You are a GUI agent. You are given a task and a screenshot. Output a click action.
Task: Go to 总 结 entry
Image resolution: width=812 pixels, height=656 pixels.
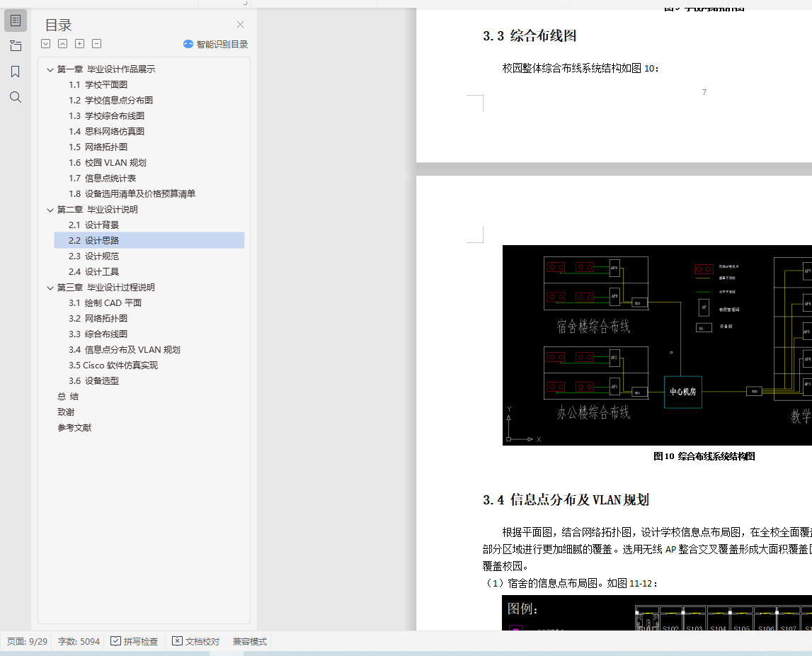68,397
